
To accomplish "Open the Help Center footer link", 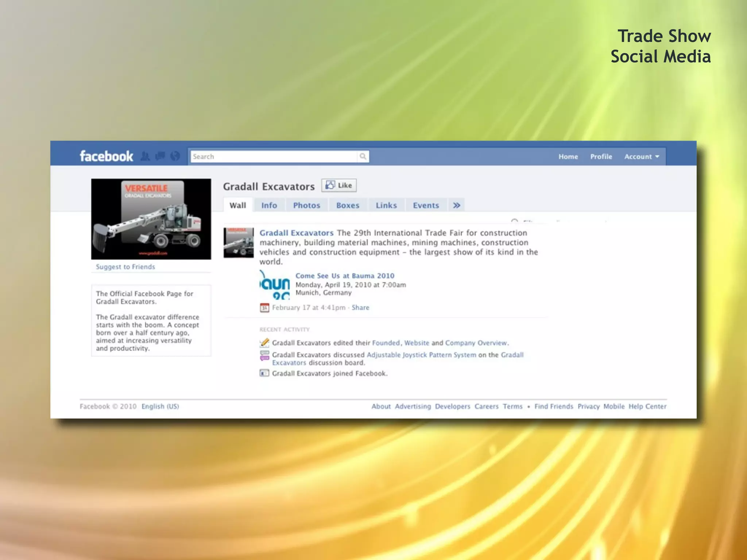I will (x=647, y=406).
